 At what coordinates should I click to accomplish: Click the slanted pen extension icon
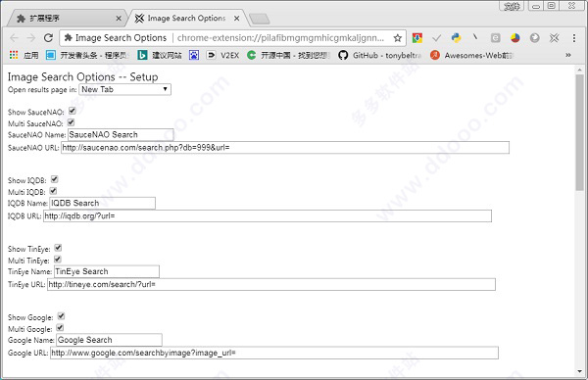point(475,37)
